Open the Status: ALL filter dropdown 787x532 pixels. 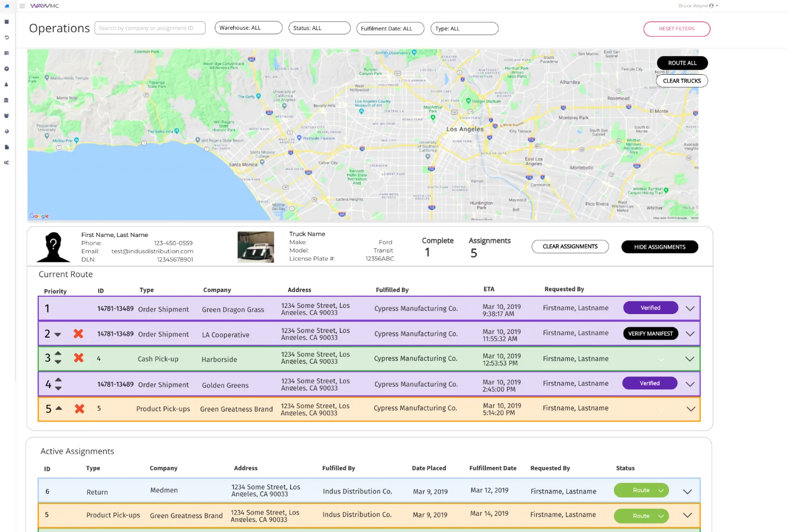tap(320, 28)
